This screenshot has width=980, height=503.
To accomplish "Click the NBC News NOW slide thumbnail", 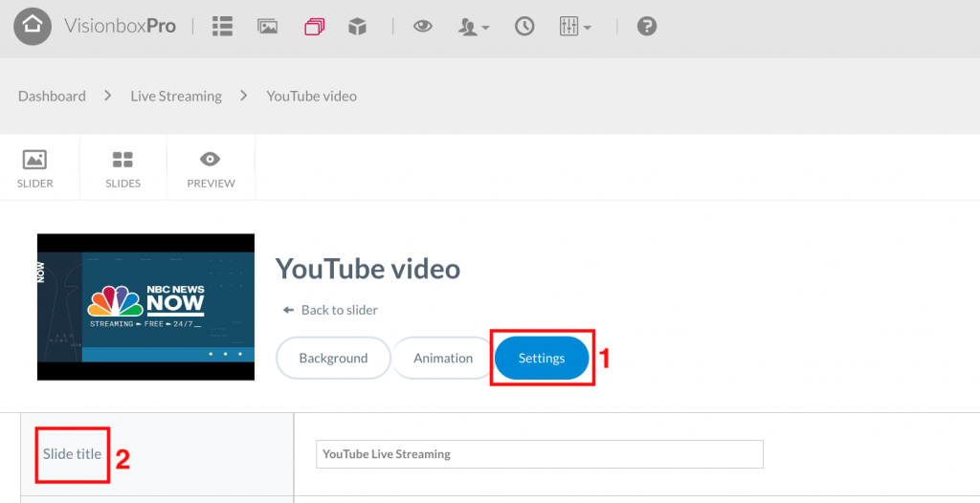I will click(145, 307).
